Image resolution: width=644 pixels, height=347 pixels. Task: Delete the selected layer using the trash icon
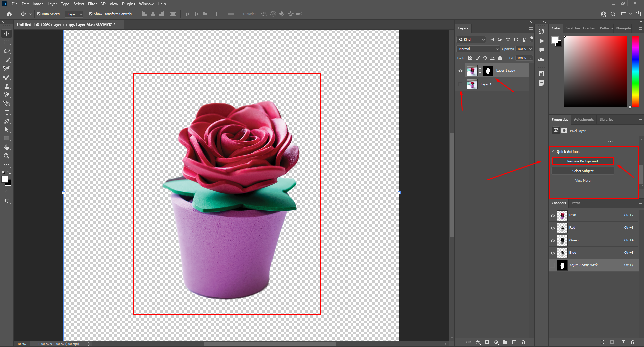click(523, 342)
